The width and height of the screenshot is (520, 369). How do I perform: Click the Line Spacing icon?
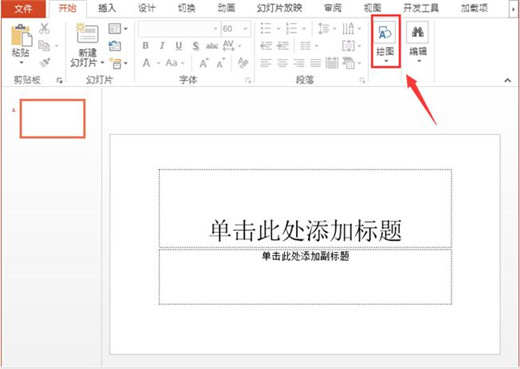point(323,29)
